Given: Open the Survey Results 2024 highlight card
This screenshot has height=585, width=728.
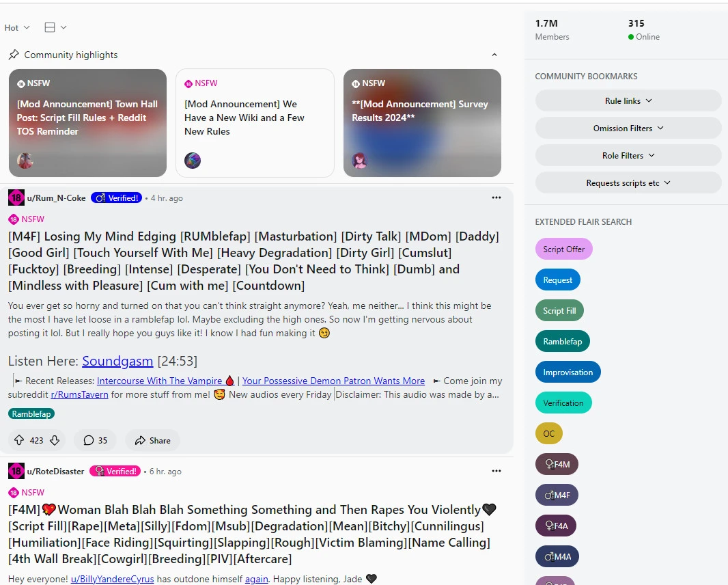Looking at the screenshot, I should 422,123.
